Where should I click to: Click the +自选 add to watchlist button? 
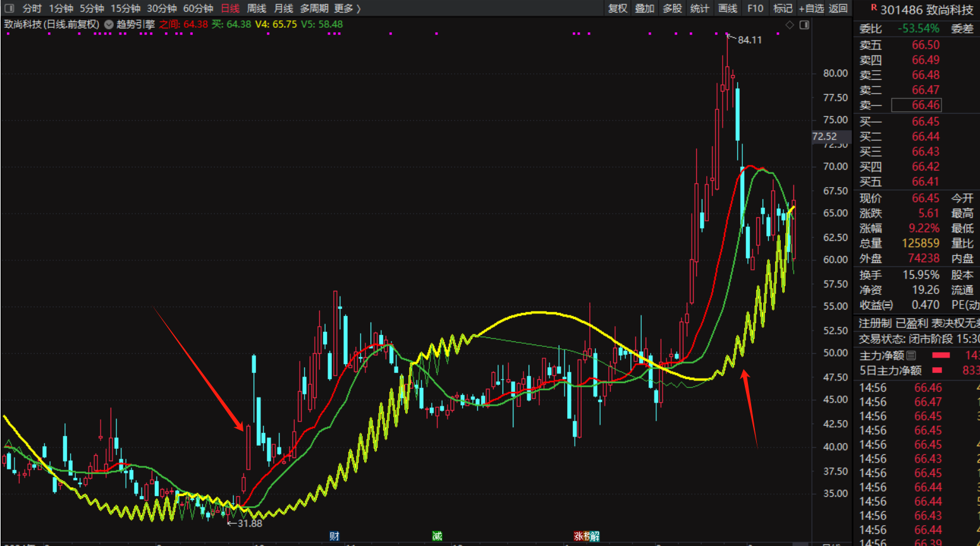coord(811,8)
